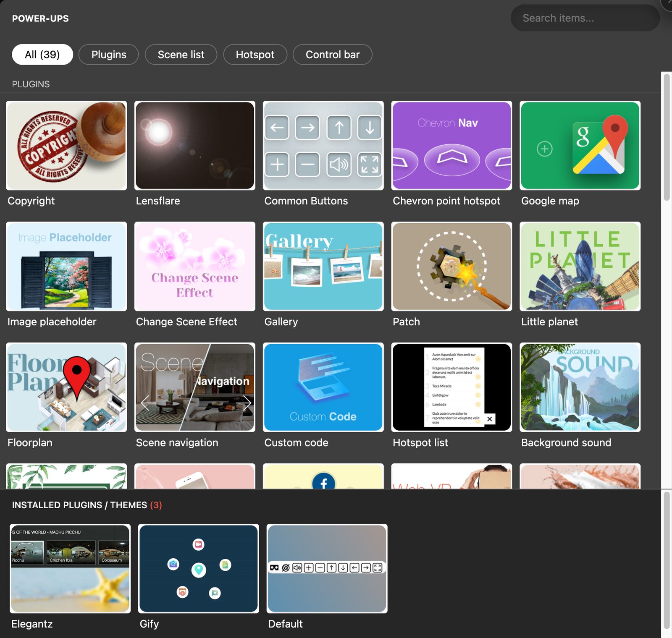Select the Google map plugin
672x638 pixels.
pyautogui.click(x=580, y=146)
